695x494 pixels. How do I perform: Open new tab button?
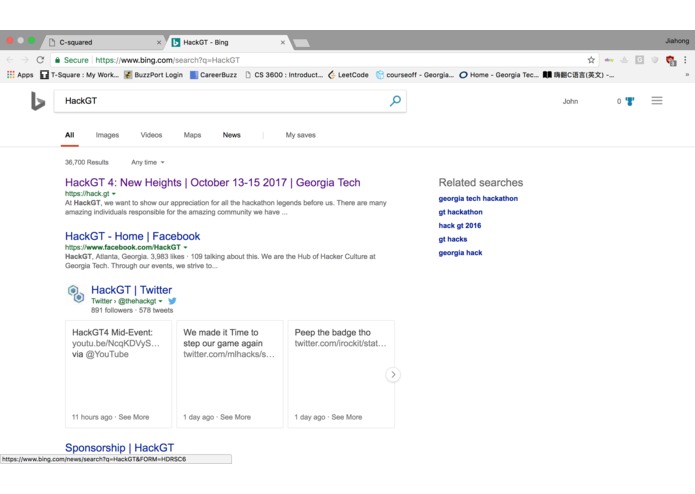(301, 43)
